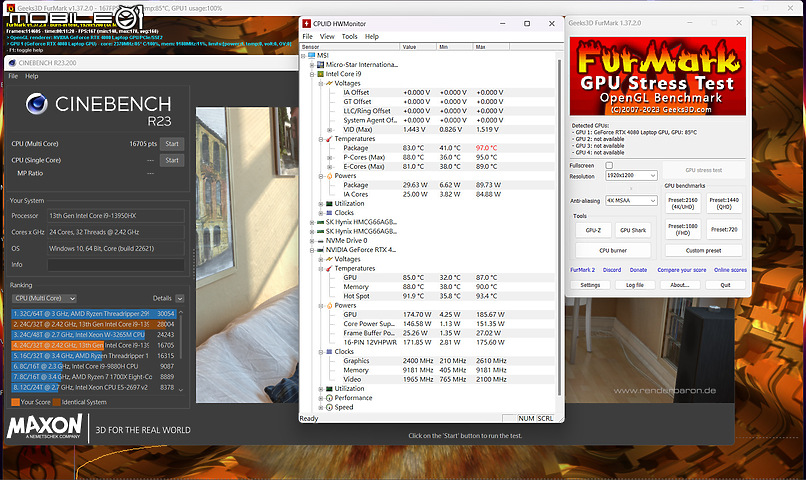Open the Donate link

[x=638, y=270]
